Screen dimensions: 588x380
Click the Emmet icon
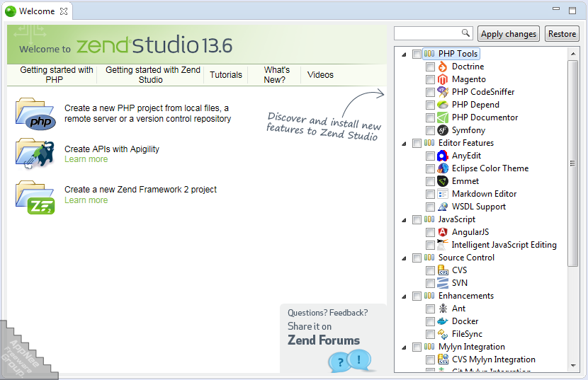[443, 181]
